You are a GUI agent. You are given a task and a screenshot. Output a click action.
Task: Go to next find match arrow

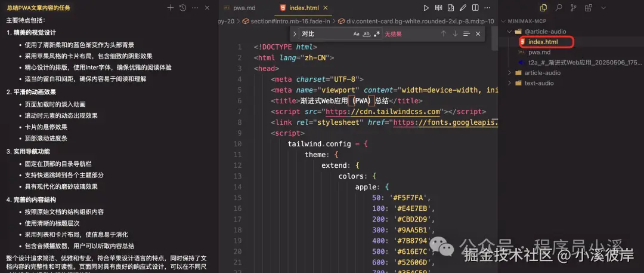(455, 34)
